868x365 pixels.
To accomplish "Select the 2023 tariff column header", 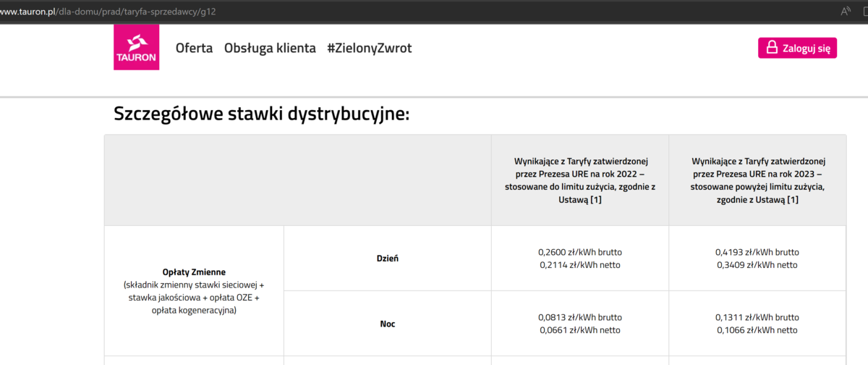I will point(757,180).
